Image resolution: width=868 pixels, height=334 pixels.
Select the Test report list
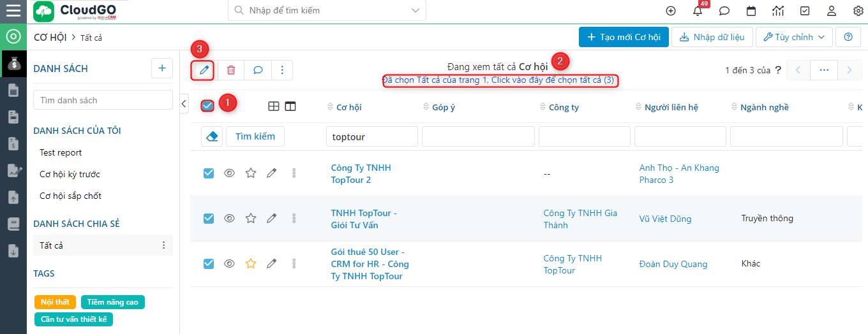(x=61, y=152)
